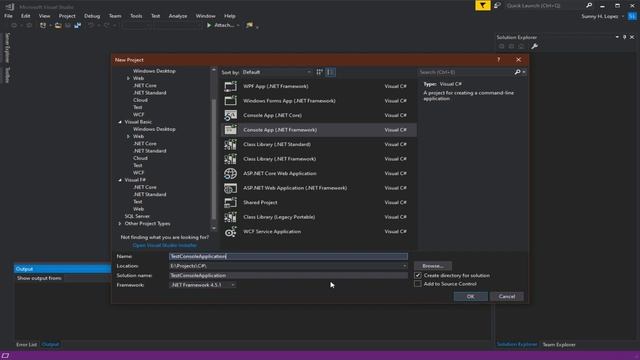
Task: Click the New Project toolbar icon
Action: [43, 25]
